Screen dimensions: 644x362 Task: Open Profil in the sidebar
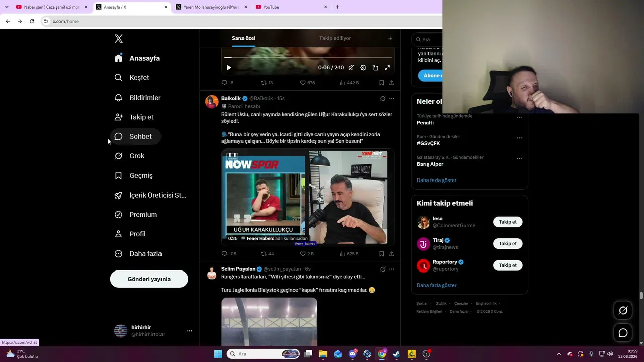[130, 234]
